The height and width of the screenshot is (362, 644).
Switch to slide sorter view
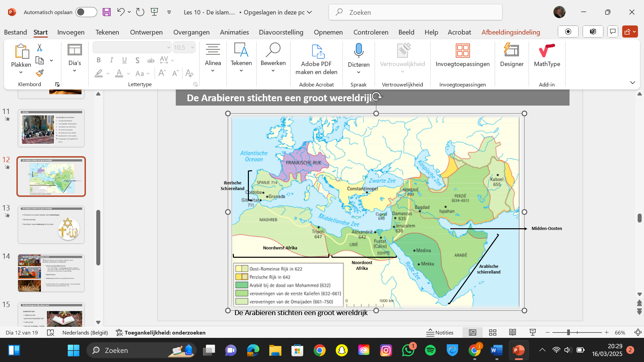[x=493, y=333]
